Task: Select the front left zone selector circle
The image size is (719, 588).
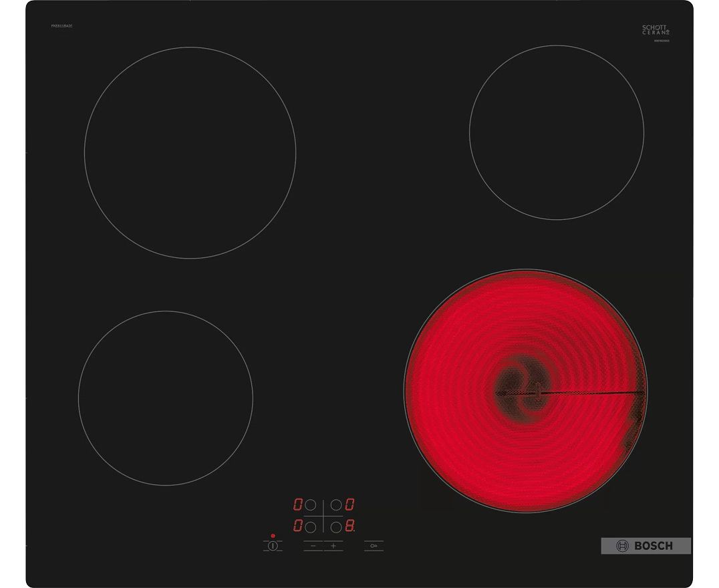Action: tap(311, 527)
